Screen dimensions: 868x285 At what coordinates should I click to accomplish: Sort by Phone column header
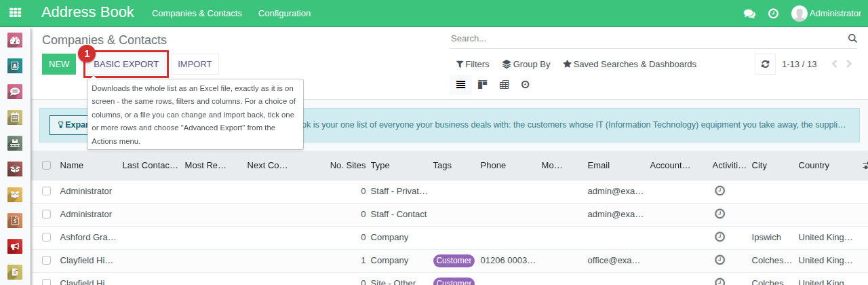pyautogui.click(x=493, y=165)
